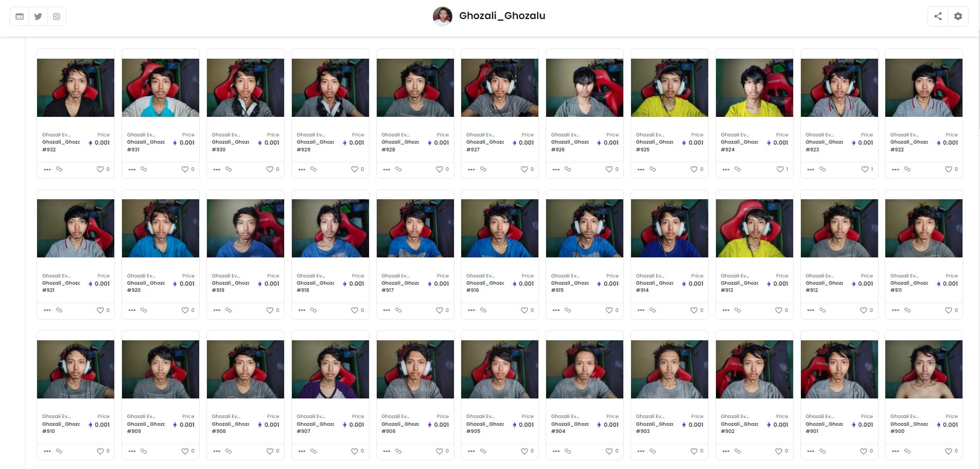This screenshot has height=469, width=980.
Task: Open the selfie thumbnail of item #907
Action: tap(330, 369)
